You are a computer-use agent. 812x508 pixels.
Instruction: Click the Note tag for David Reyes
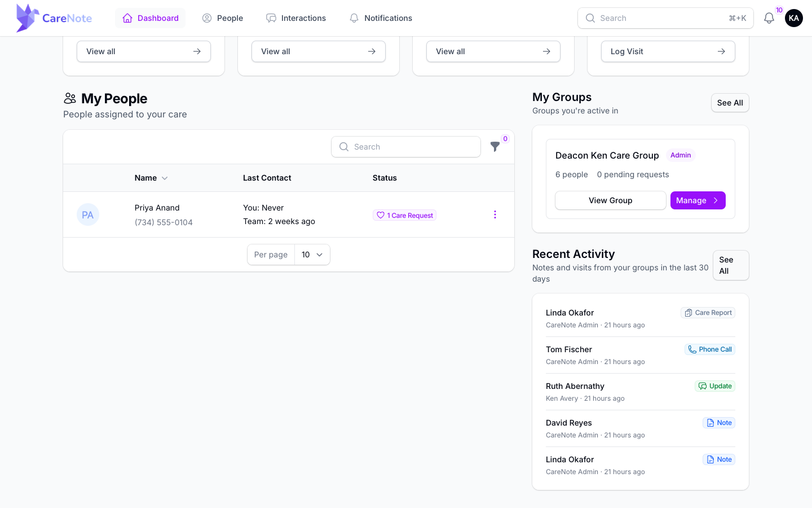(x=719, y=423)
